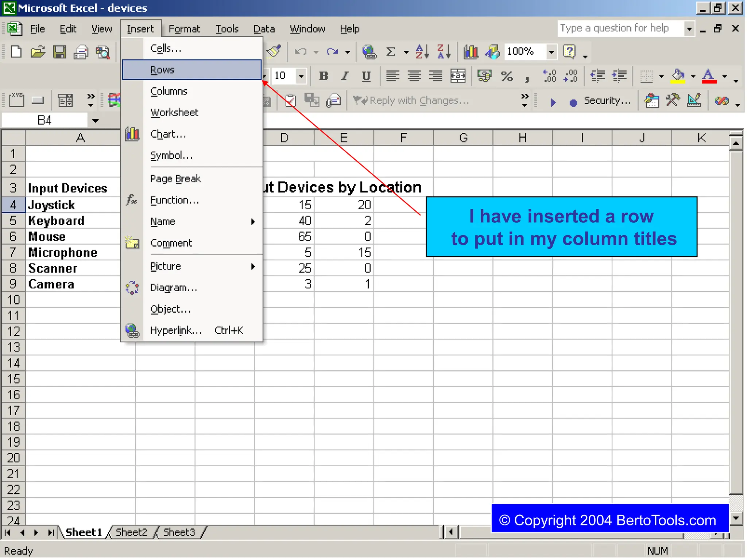Choose Hyperlink in the Insert menu

point(192,330)
